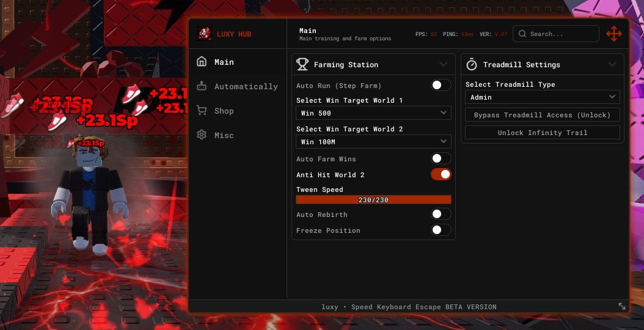
Task: Click the Treadmill Settings heading text
Action: click(522, 65)
